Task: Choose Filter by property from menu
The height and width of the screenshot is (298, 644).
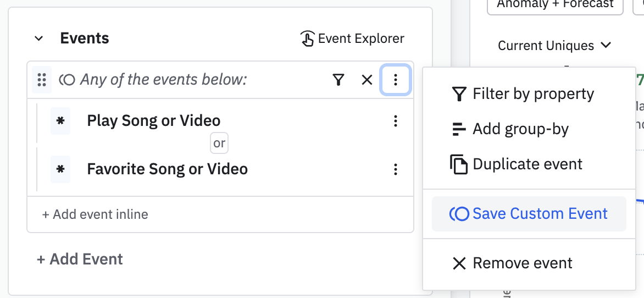Action: point(523,94)
